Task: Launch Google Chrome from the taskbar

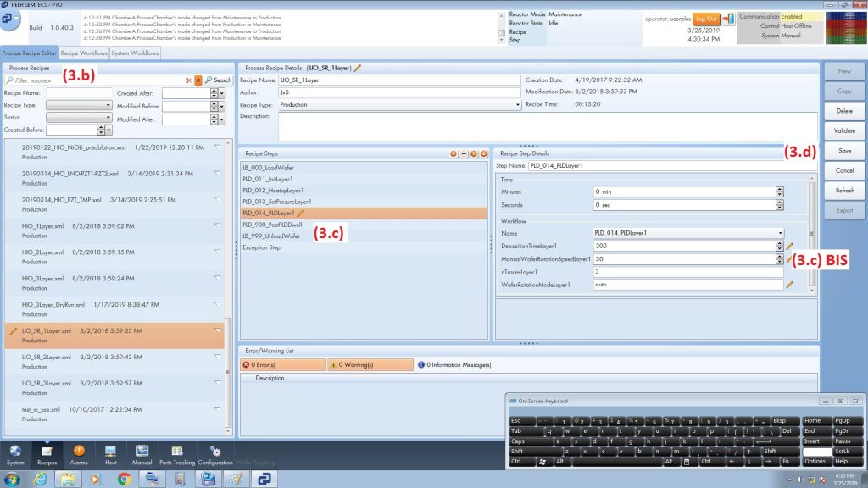Action: coord(124,480)
